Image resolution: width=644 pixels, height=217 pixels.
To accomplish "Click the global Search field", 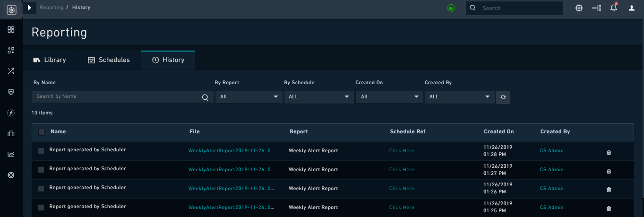I will pos(514,8).
